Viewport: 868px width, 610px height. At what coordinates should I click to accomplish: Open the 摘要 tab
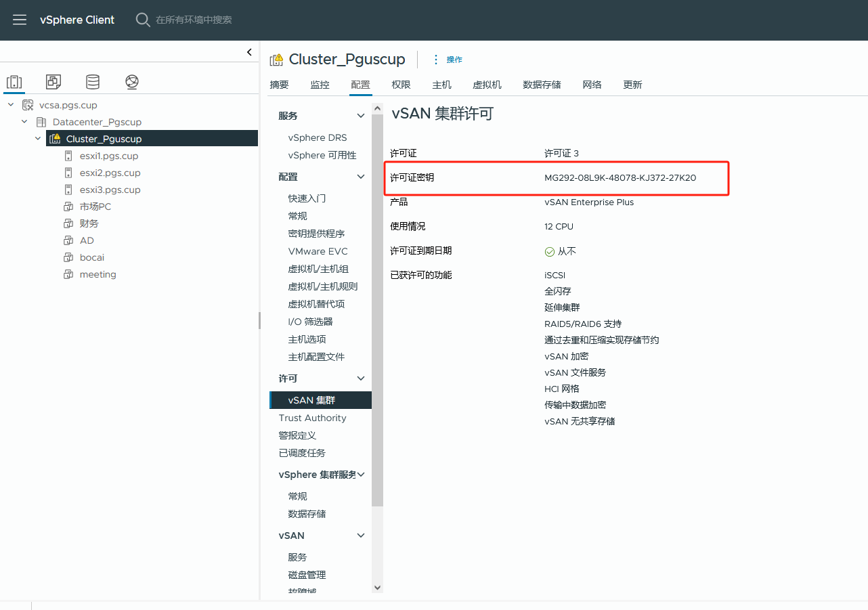(279, 85)
